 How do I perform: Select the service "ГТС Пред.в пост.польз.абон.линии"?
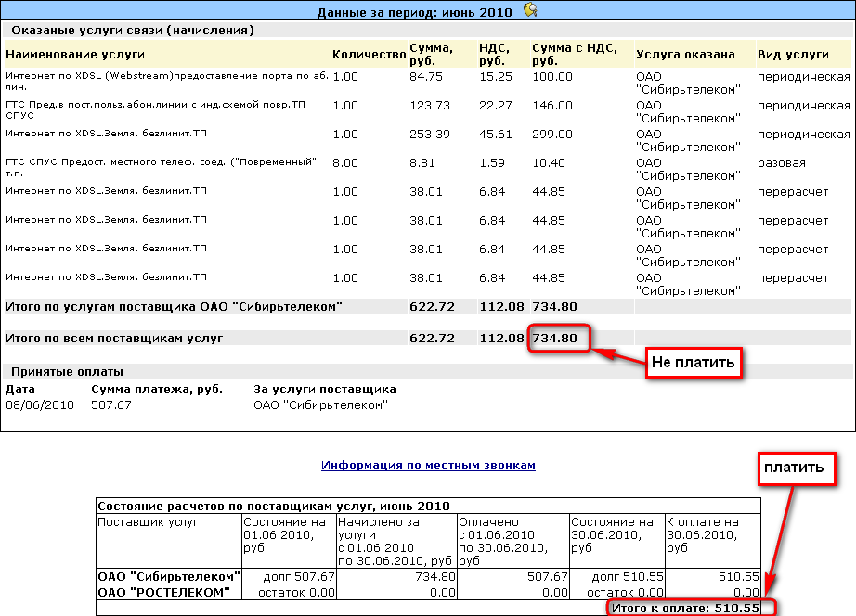(x=156, y=109)
